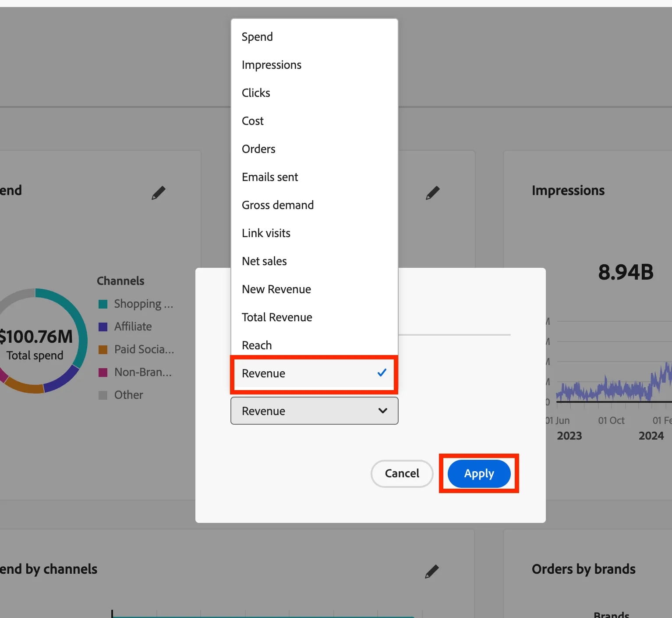672x618 pixels.
Task: Click the Channels legend heading
Action: click(x=120, y=281)
